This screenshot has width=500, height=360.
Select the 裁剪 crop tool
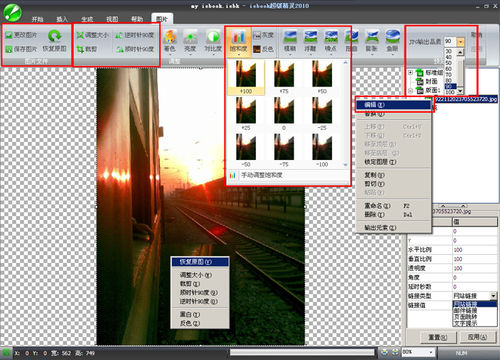(x=87, y=49)
